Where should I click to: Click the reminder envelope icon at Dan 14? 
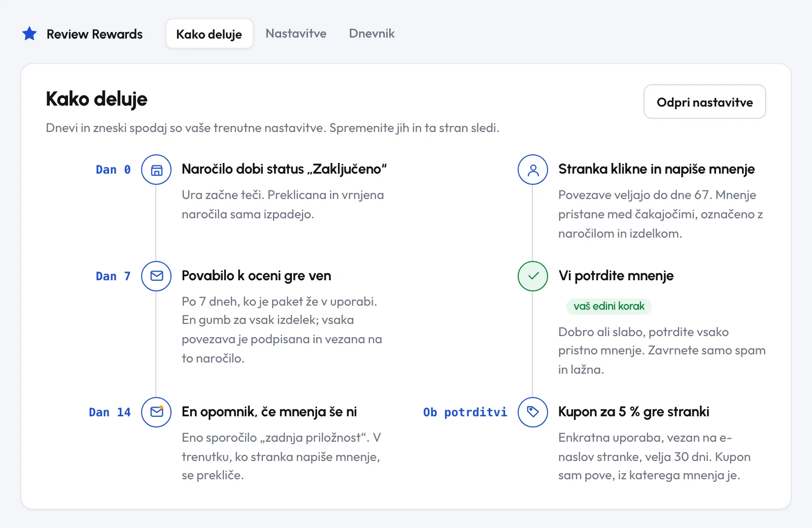coord(156,412)
